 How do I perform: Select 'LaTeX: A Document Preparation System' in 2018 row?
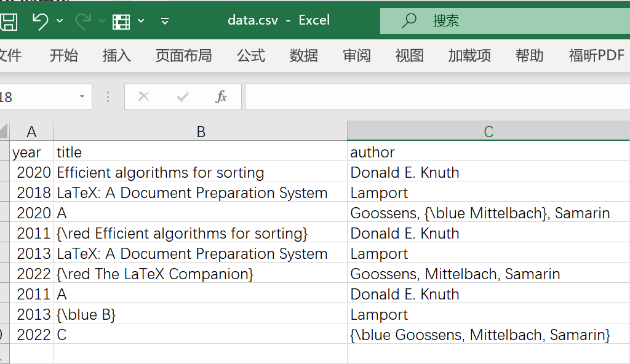coord(201,193)
